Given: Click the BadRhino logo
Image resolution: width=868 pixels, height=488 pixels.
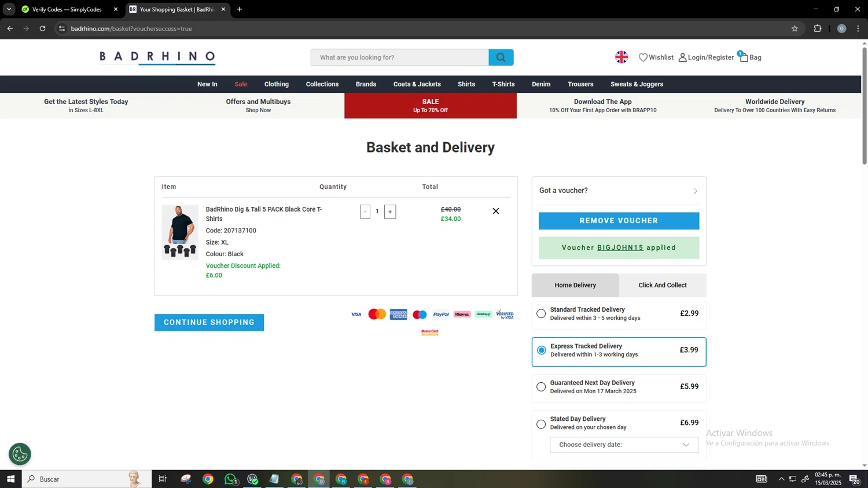Looking at the screenshot, I should point(157,57).
